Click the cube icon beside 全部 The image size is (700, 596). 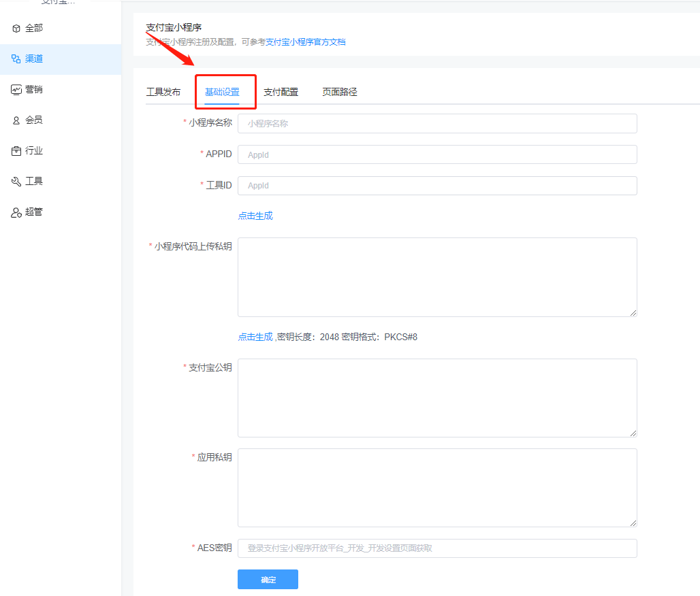[x=16, y=29]
